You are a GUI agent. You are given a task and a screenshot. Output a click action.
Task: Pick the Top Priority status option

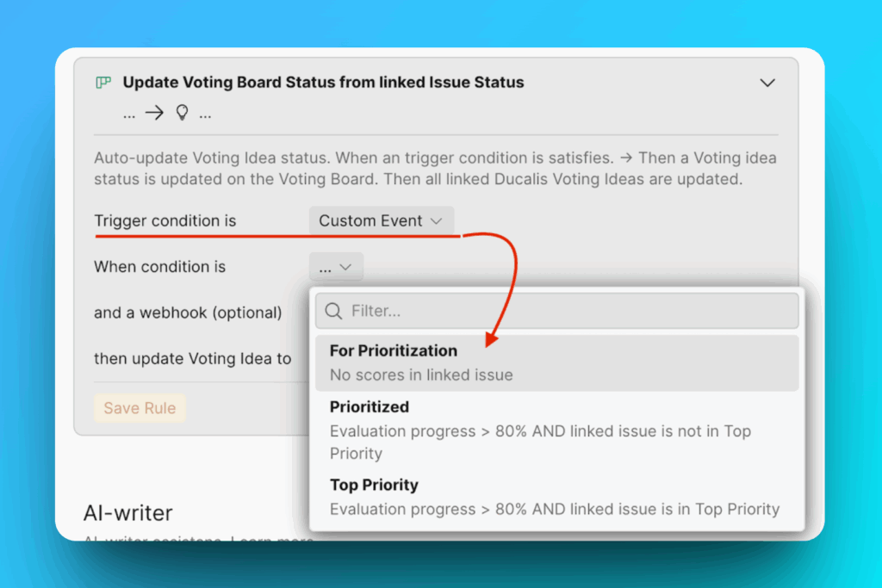click(x=374, y=485)
